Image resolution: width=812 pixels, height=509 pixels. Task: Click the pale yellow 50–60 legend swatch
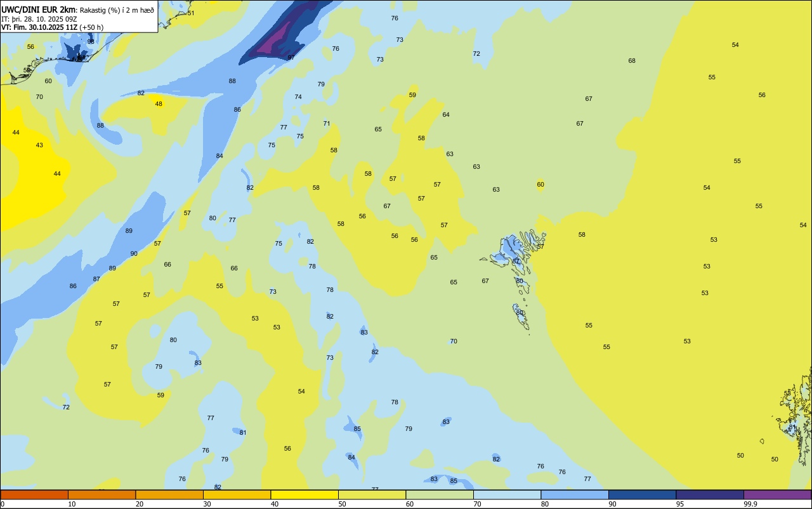[372, 494]
